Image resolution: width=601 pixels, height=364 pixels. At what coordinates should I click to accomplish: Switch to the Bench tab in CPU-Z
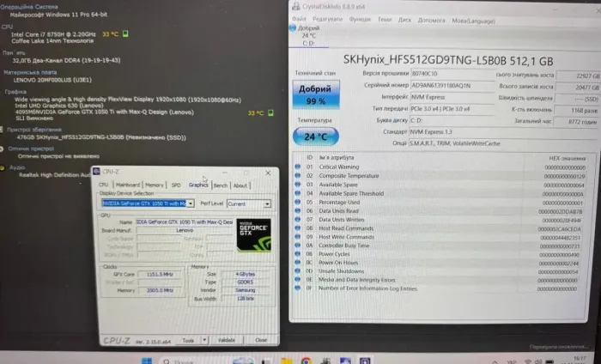[221, 185]
